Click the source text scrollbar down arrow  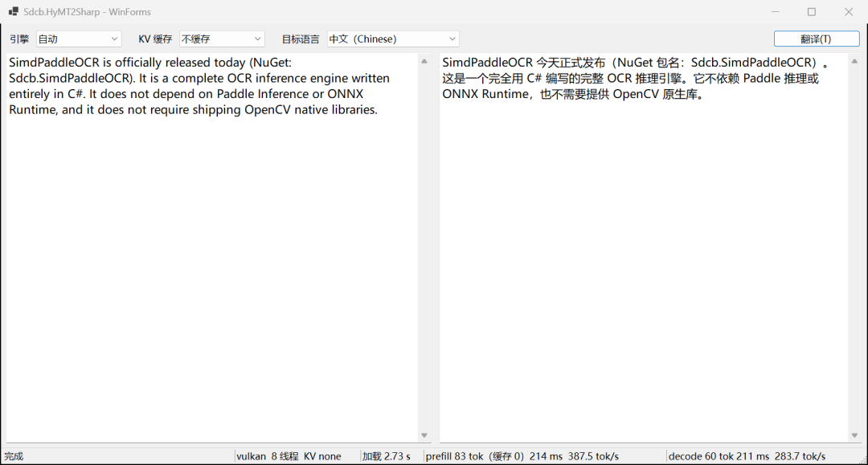coord(424,436)
